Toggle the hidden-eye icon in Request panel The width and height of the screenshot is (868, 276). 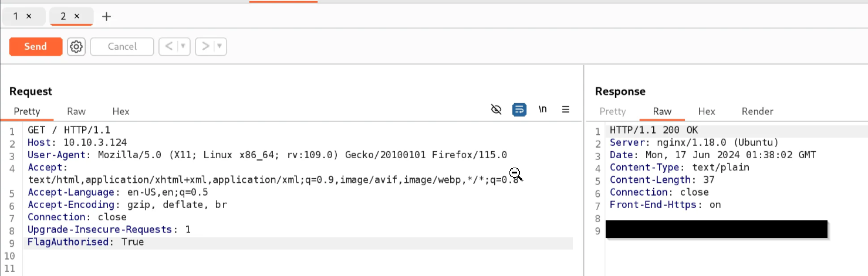(496, 110)
